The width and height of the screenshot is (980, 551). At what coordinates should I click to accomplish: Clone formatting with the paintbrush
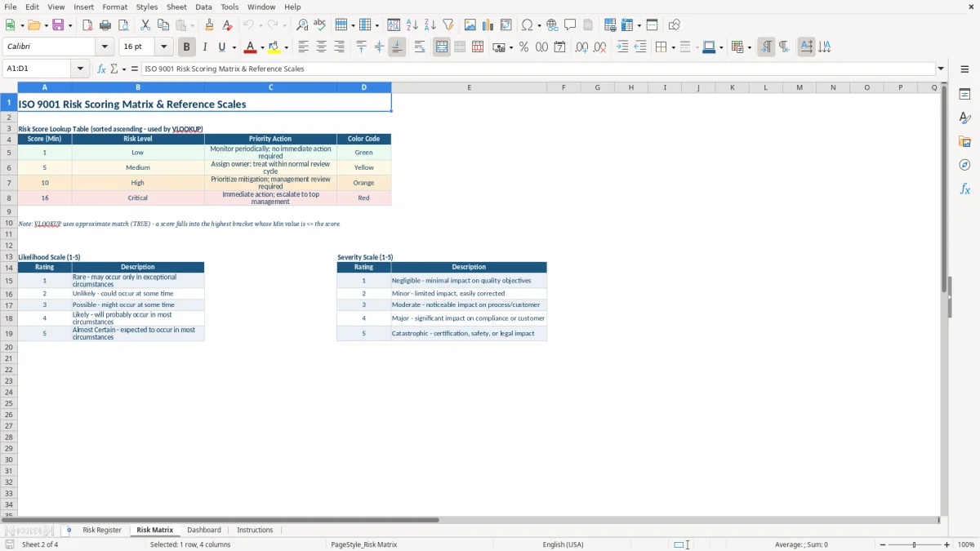pyautogui.click(x=209, y=25)
